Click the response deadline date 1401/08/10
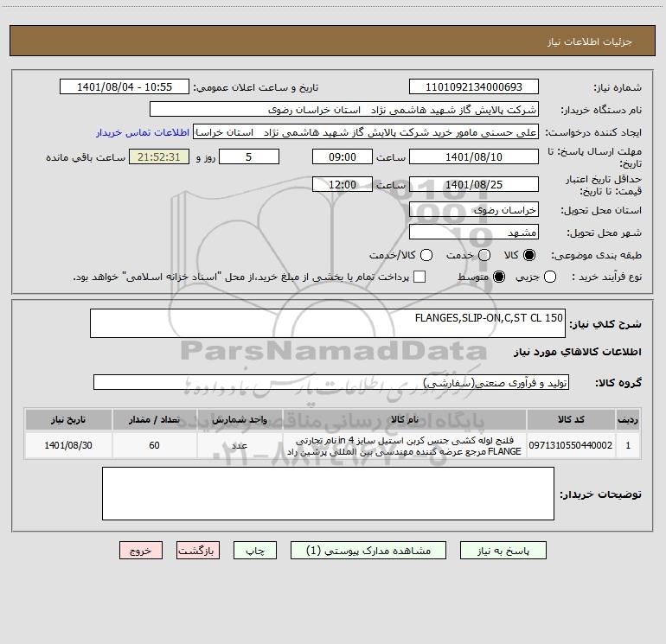The height and width of the screenshot is (644, 666). (x=474, y=156)
